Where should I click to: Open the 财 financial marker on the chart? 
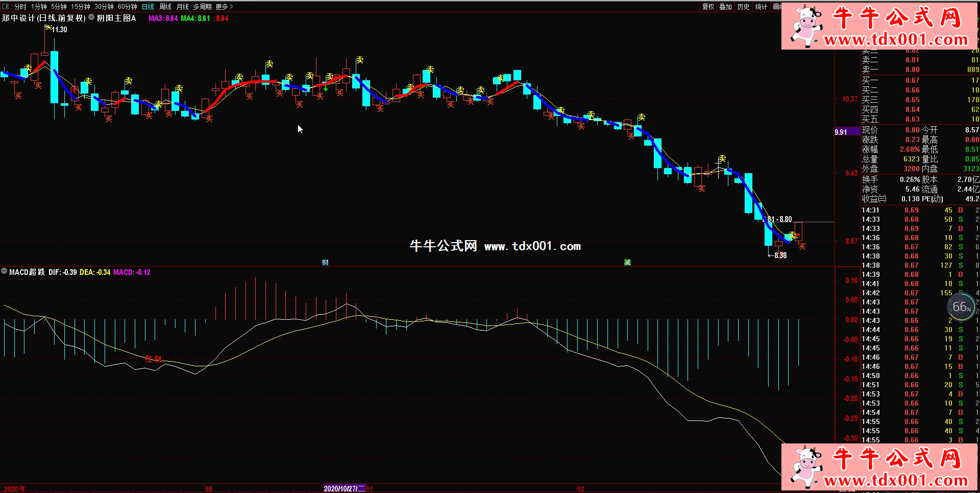[x=325, y=262]
